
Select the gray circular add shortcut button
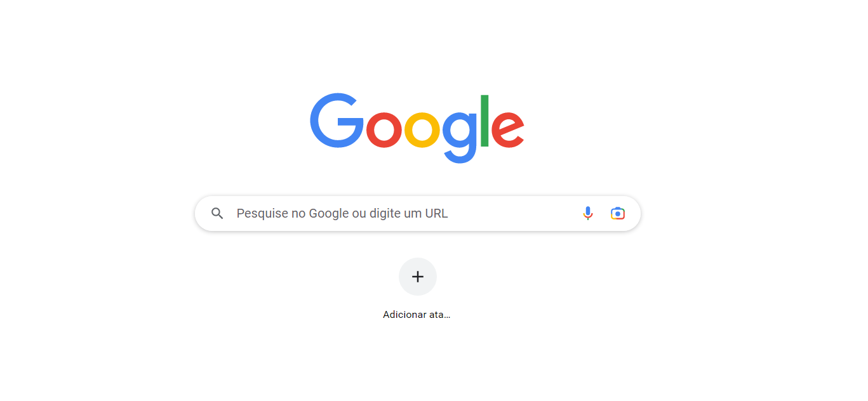click(x=418, y=277)
